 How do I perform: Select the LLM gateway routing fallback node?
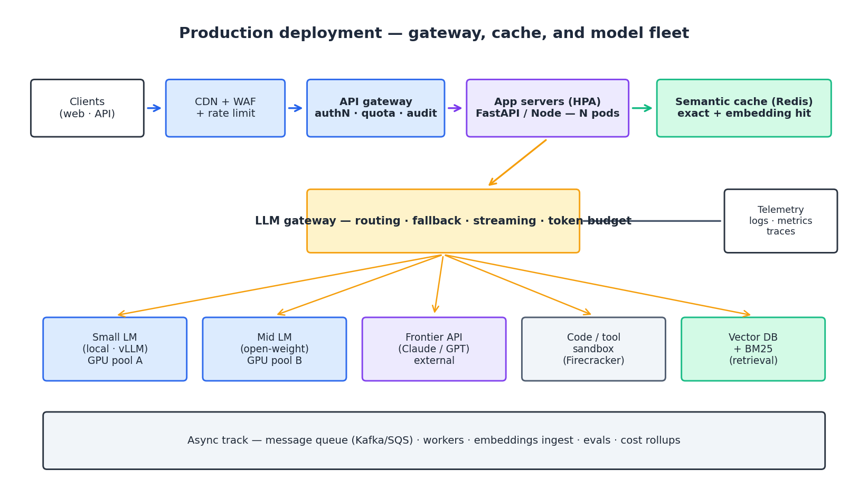(443, 221)
